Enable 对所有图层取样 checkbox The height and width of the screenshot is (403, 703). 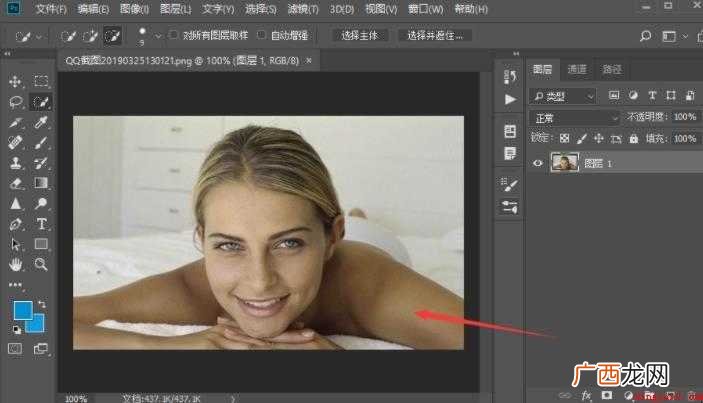coord(174,35)
